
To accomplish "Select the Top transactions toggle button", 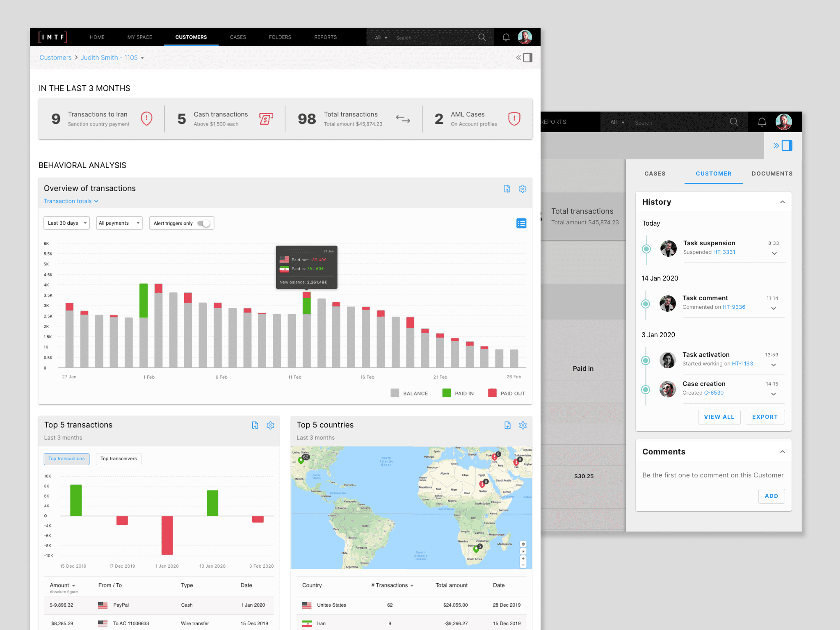I will pos(66,459).
